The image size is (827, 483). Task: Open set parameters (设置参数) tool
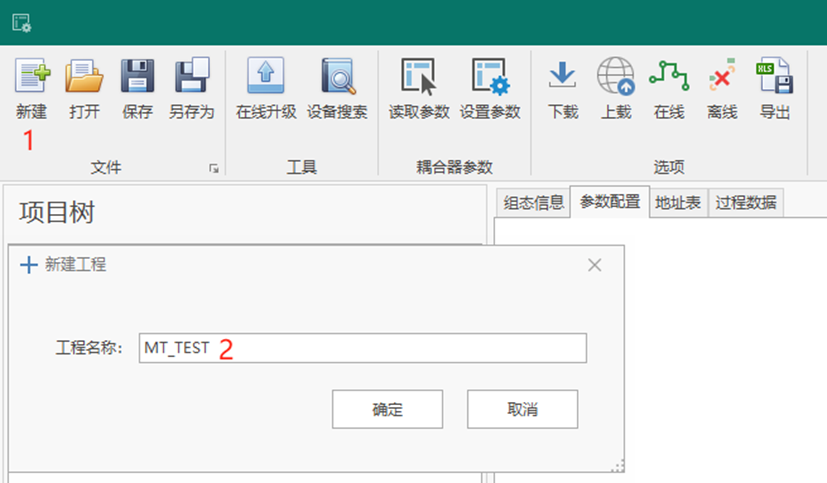[490, 76]
